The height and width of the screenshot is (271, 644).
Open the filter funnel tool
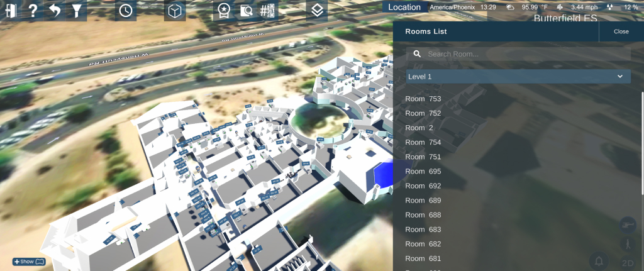coord(76,11)
